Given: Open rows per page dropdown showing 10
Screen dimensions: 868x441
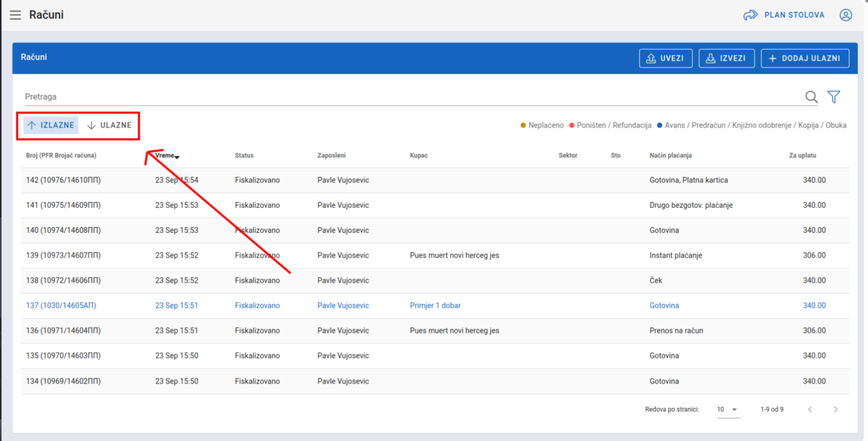Looking at the screenshot, I should (x=728, y=410).
